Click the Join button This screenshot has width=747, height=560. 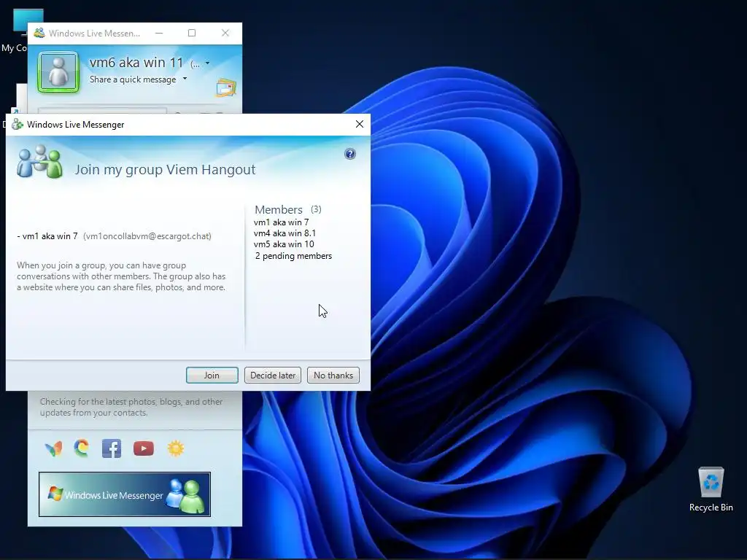(x=212, y=376)
